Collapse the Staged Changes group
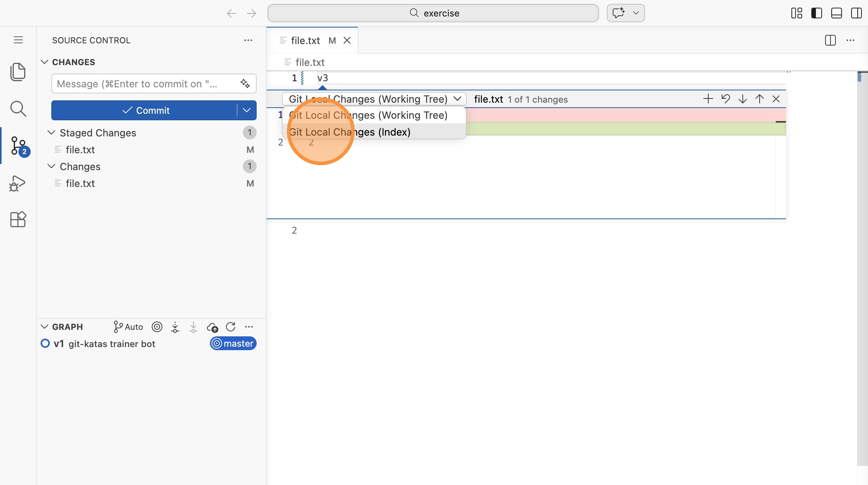 pos(51,133)
